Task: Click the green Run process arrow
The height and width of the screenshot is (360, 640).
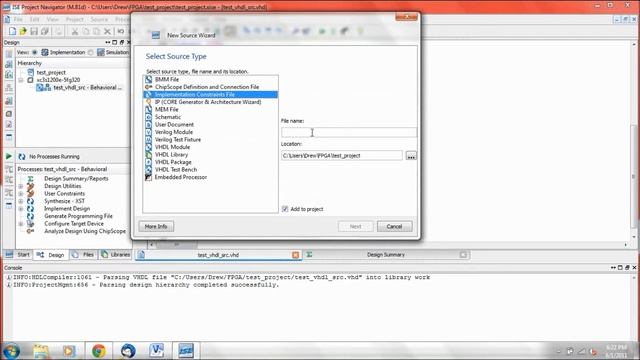Action: click(x=9, y=156)
